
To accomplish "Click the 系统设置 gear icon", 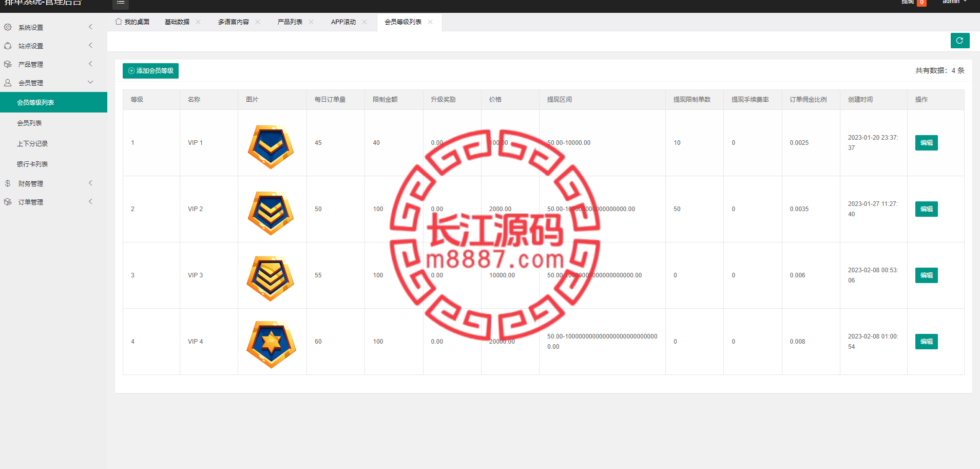I will pyautogui.click(x=8, y=27).
